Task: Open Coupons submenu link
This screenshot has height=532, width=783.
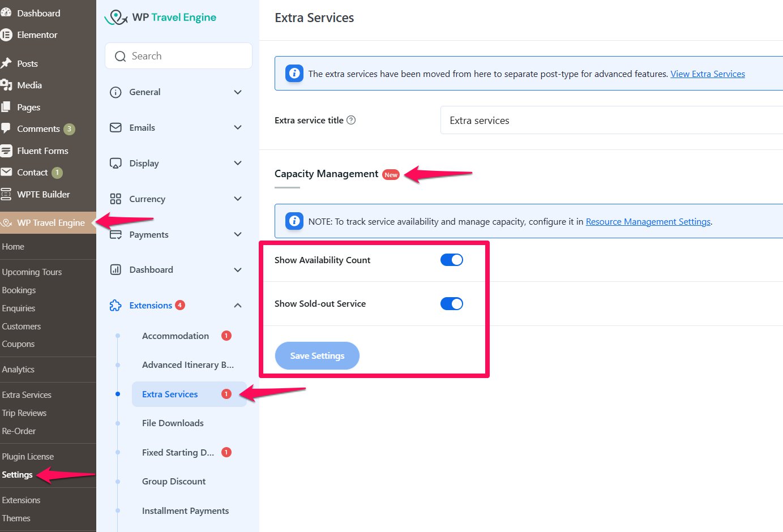Action: tap(18, 344)
